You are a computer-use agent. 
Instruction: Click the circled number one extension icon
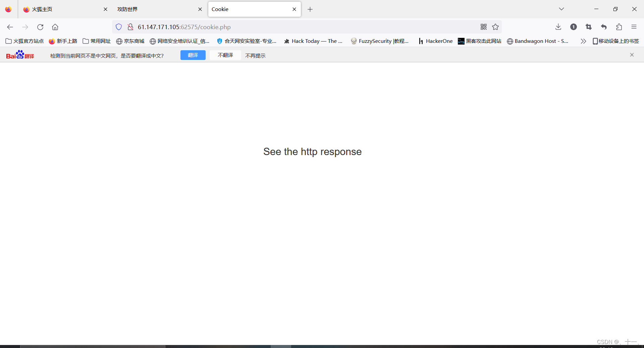(574, 27)
